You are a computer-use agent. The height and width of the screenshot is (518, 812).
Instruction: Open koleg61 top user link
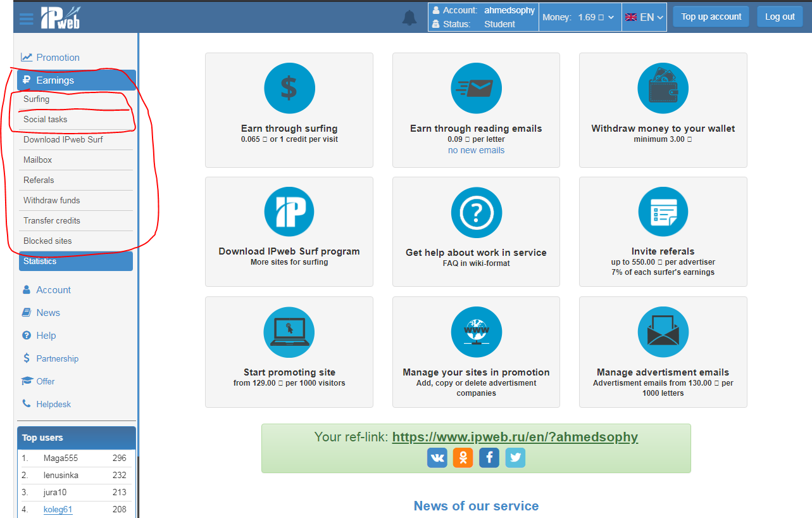click(58, 509)
